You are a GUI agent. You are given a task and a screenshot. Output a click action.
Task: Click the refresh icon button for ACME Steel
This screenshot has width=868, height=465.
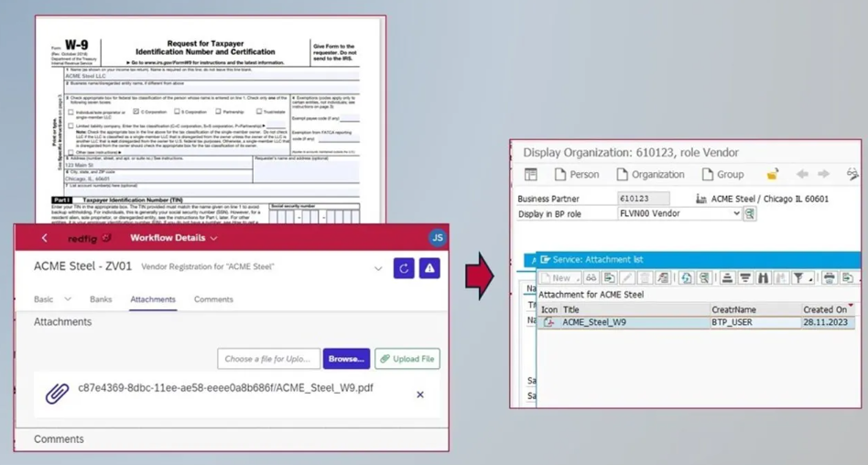404,268
